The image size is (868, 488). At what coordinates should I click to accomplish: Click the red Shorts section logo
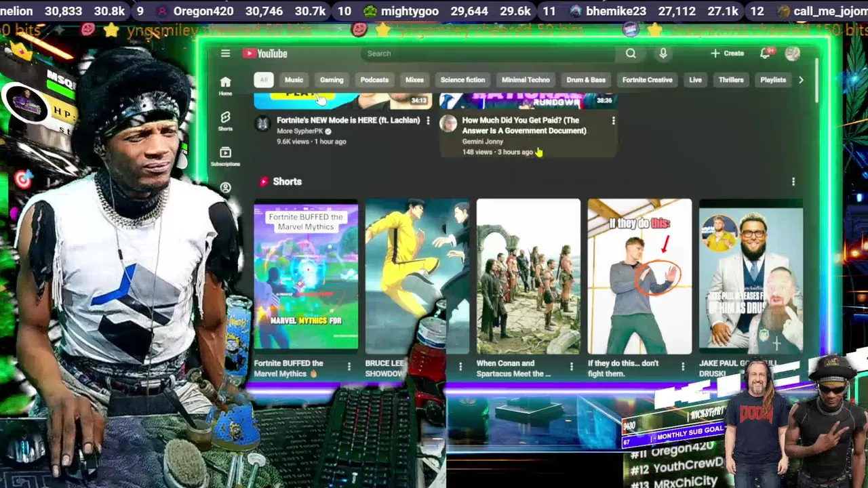[263, 182]
